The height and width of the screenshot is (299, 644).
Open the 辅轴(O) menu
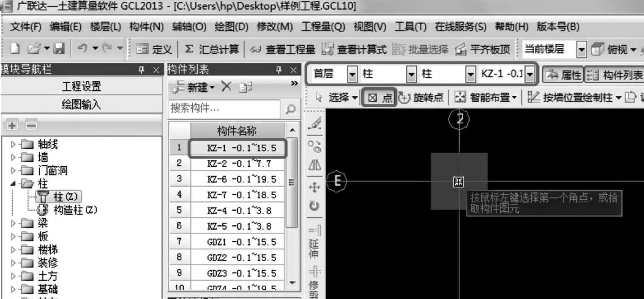[189, 27]
